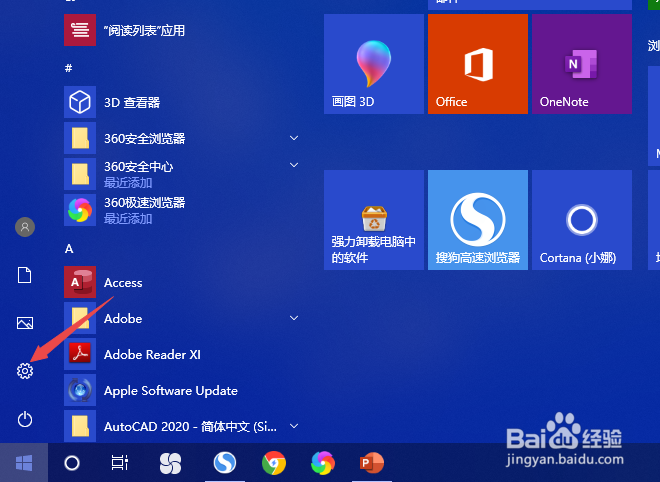The width and height of the screenshot is (660, 482).
Task: Click the 'Apple Software Update' label
Action: pyautogui.click(x=171, y=391)
